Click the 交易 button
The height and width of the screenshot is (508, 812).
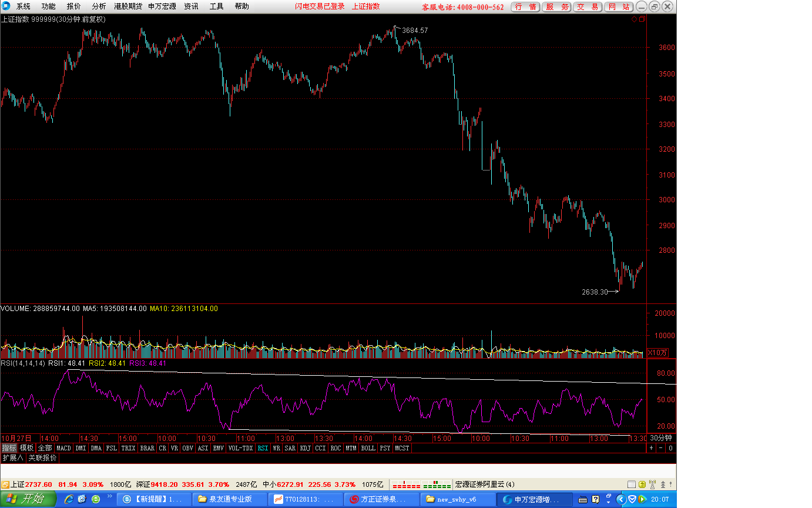point(588,7)
